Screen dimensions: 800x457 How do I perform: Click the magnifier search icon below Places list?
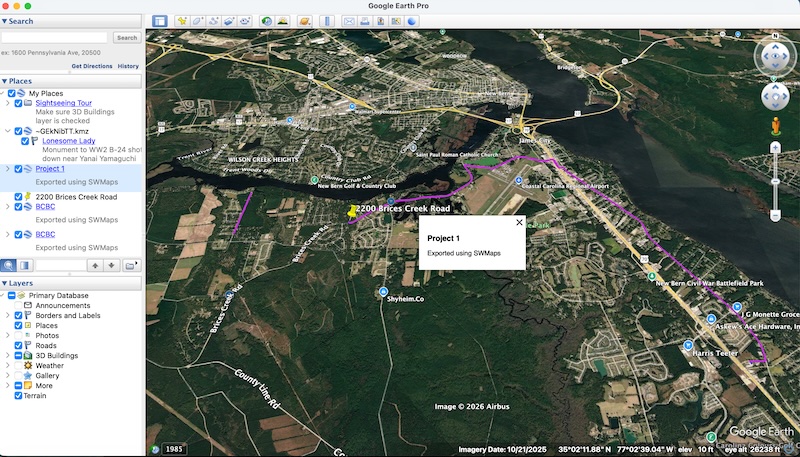point(8,265)
